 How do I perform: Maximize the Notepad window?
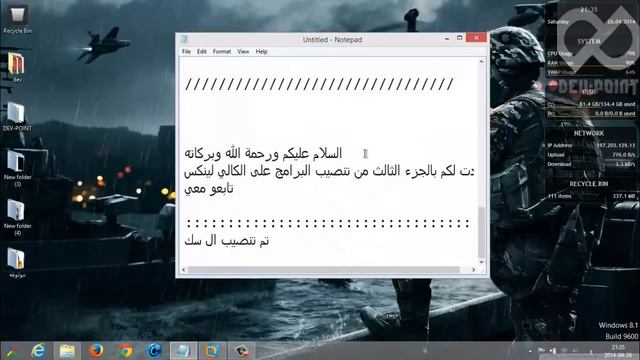click(459, 38)
